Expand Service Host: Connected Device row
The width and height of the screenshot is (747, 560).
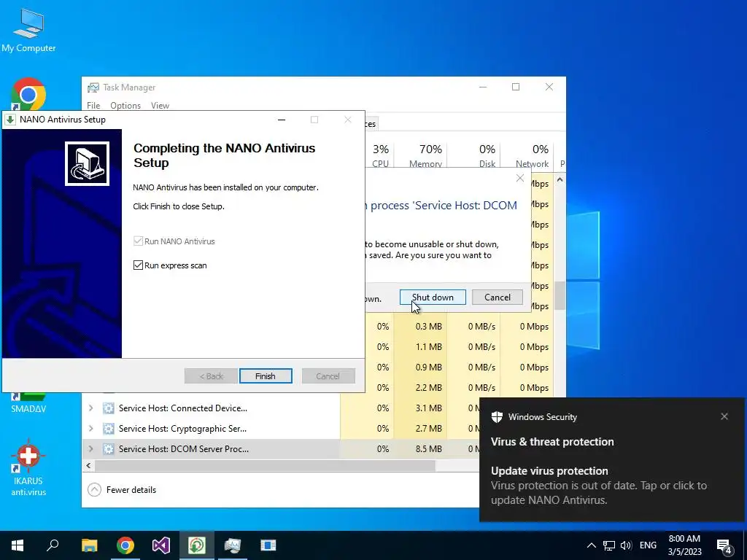[90, 408]
